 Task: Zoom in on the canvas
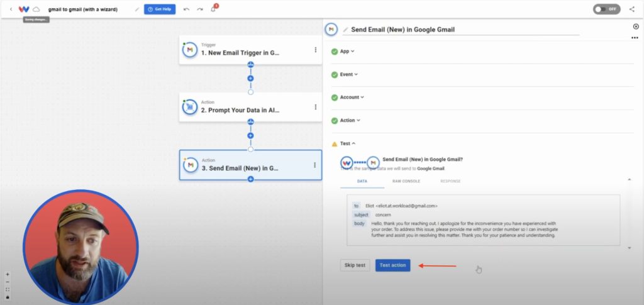(x=8, y=275)
